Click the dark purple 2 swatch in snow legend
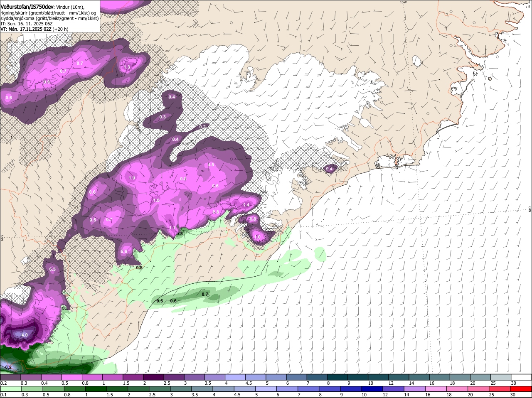532x398 pixels. click(153, 377)
